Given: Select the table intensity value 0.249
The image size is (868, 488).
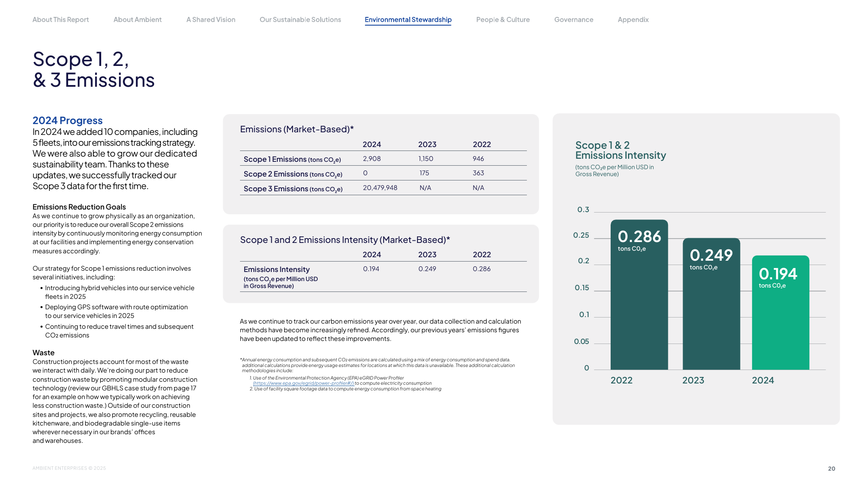Looking at the screenshot, I should (x=427, y=269).
